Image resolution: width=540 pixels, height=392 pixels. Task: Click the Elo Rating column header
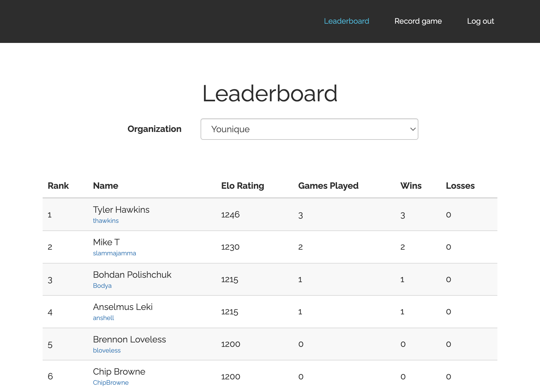click(243, 186)
